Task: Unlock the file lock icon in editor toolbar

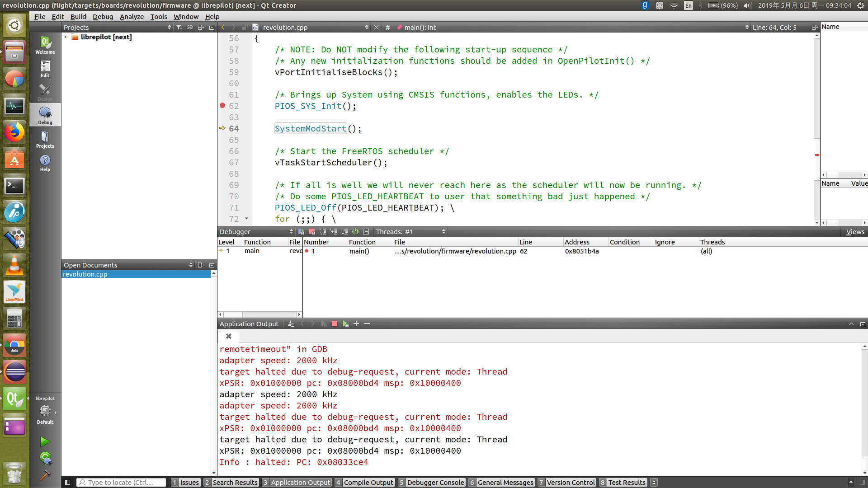Action: point(245,27)
